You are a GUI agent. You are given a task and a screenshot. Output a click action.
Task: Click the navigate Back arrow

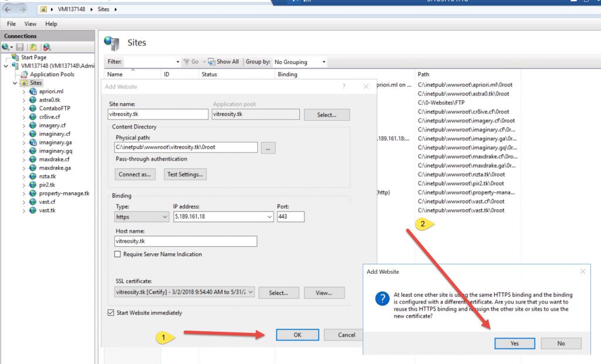click(x=8, y=9)
